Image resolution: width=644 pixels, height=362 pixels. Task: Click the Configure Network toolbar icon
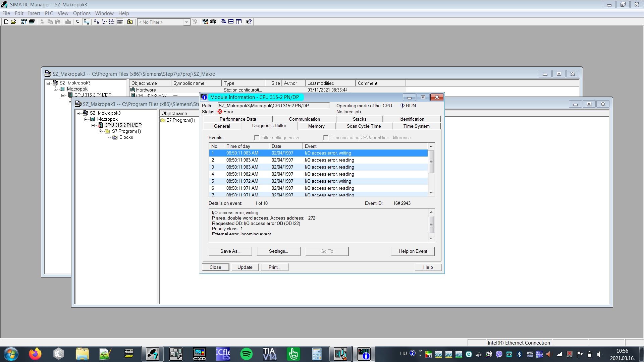[x=205, y=22]
